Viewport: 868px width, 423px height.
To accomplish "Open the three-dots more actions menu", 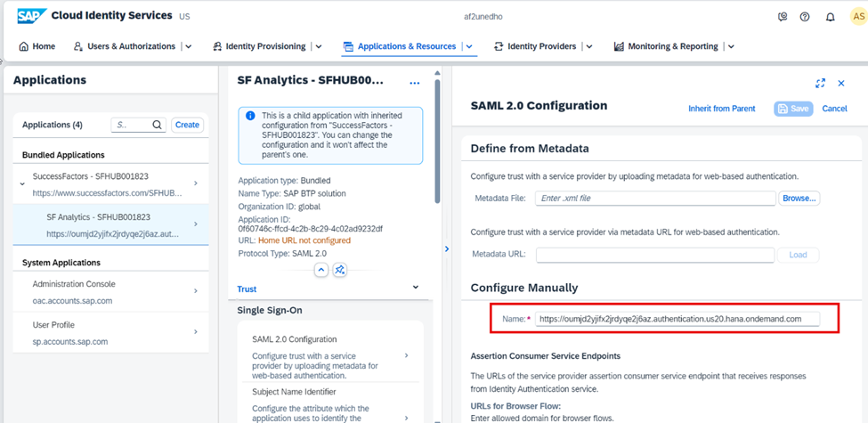I will tap(415, 83).
